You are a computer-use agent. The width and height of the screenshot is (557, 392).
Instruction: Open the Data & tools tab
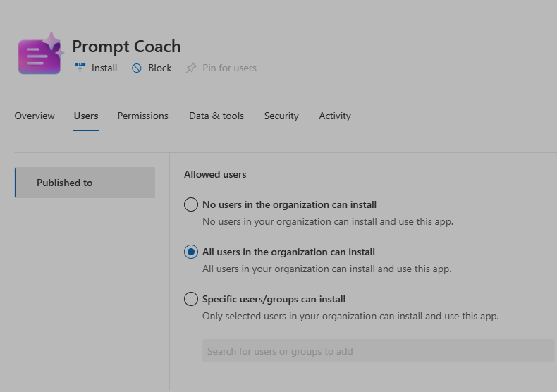click(216, 116)
